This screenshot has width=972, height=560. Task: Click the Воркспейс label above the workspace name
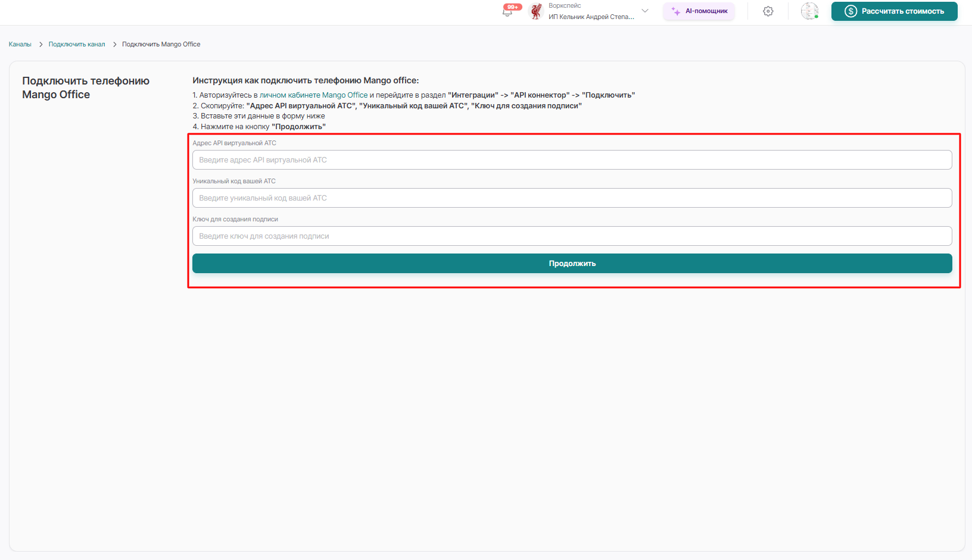coord(565,6)
